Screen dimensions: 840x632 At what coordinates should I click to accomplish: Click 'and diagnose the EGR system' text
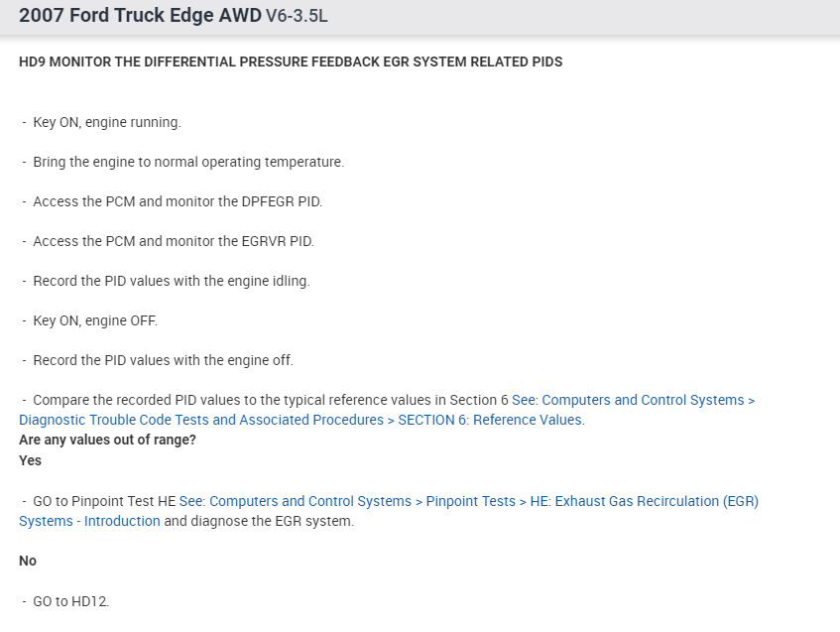(x=258, y=521)
